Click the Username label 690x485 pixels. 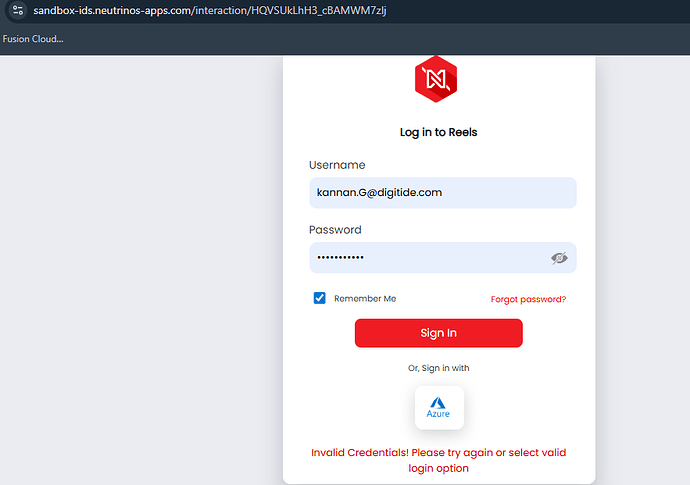pos(337,165)
